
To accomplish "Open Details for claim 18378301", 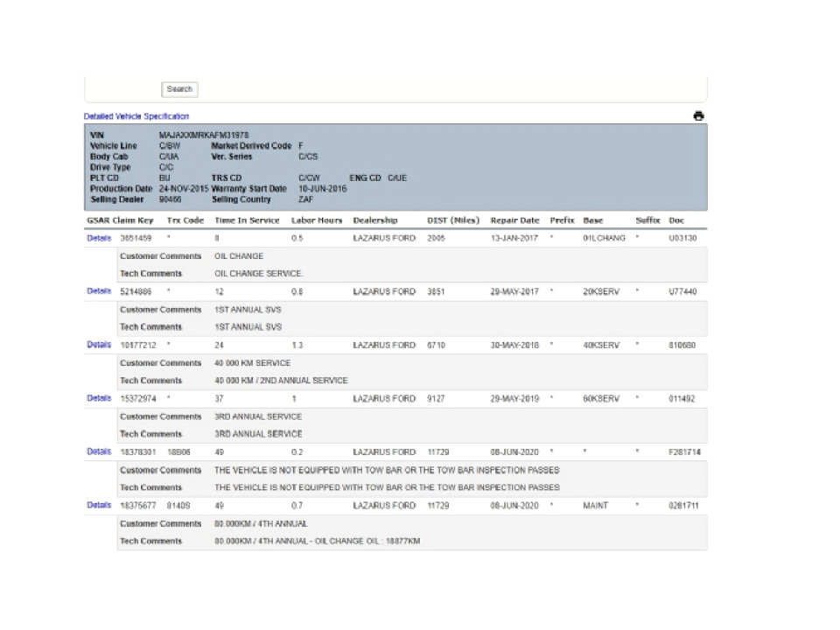I will pos(99,451).
